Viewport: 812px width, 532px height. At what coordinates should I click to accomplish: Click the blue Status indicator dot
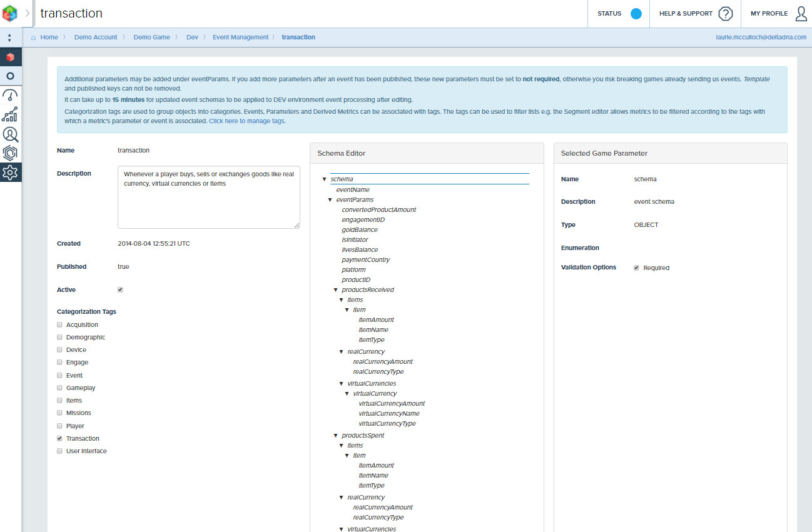pyautogui.click(x=636, y=14)
